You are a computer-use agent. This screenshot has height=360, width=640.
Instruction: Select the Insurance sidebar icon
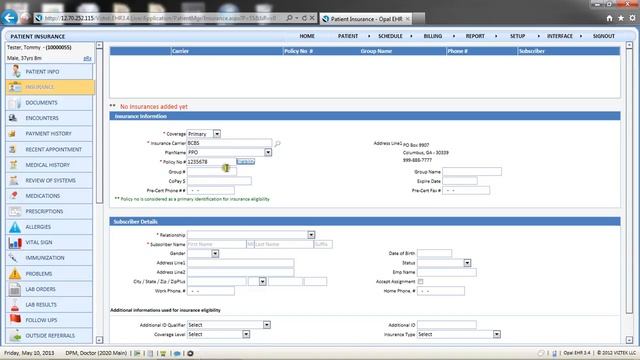tap(15, 87)
